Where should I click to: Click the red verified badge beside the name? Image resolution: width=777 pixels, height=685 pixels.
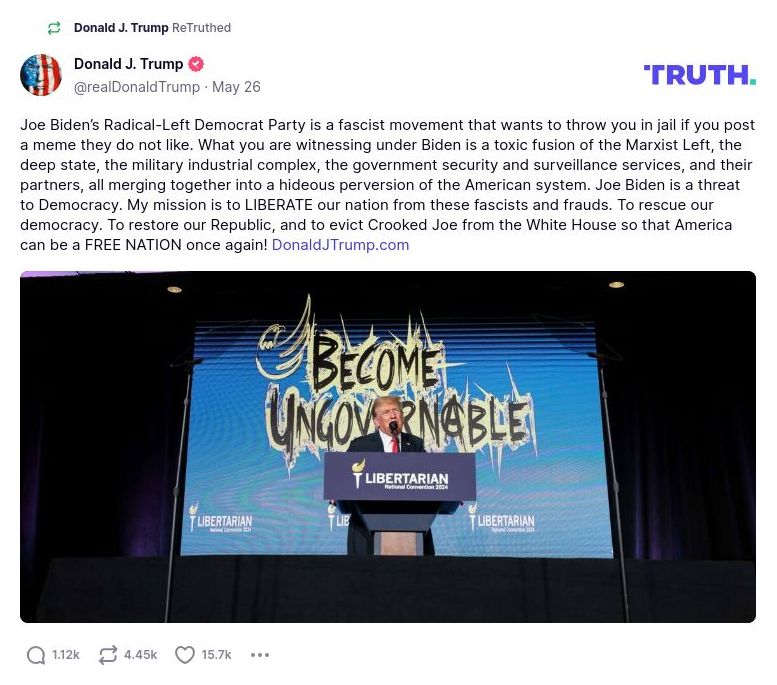click(196, 64)
